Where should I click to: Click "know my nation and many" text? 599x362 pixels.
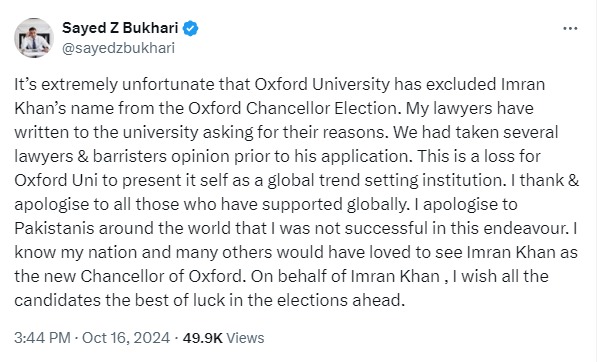116,253
